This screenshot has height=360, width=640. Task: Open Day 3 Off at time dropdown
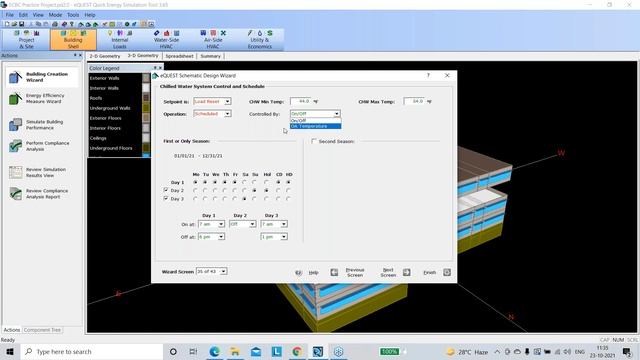pyautogui.click(x=284, y=237)
